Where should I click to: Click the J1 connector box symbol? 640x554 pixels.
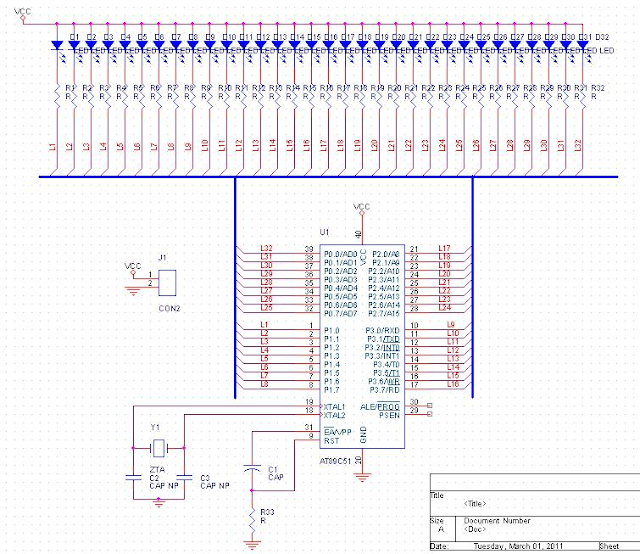pyautogui.click(x=167, y=283)
